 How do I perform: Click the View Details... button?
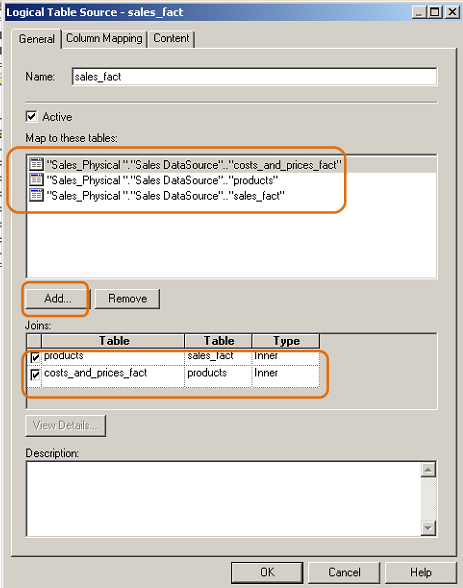pos(65,425)
